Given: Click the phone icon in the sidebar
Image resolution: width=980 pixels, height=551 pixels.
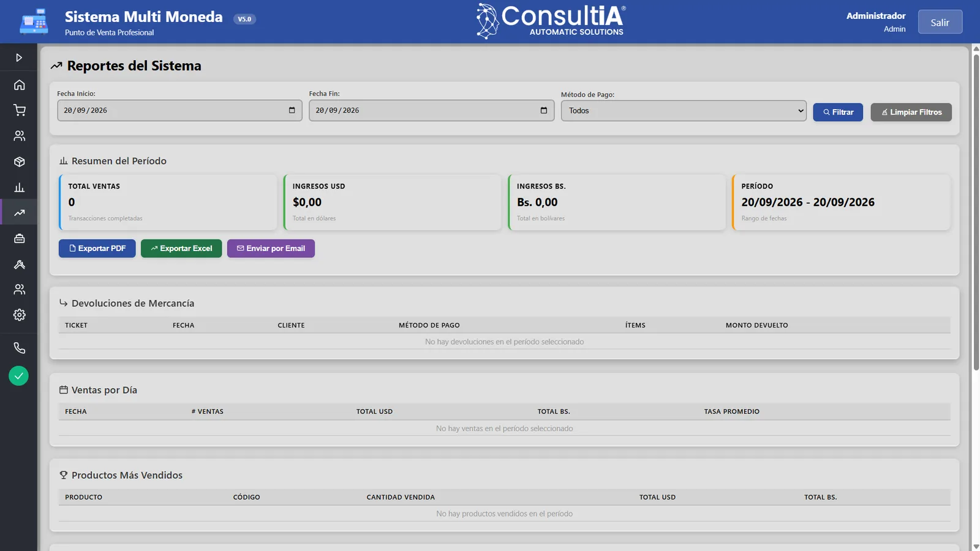Looking at the screenshot, I should [20, 348].
